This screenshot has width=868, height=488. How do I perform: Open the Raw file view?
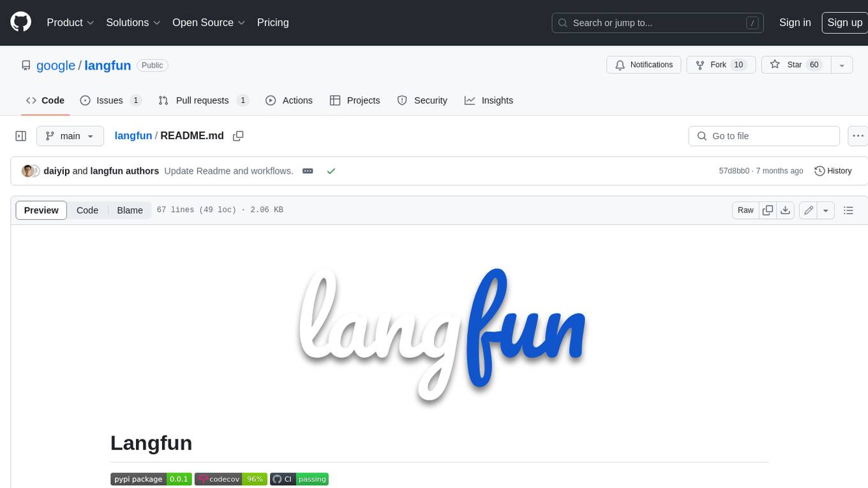click(745, 210)
